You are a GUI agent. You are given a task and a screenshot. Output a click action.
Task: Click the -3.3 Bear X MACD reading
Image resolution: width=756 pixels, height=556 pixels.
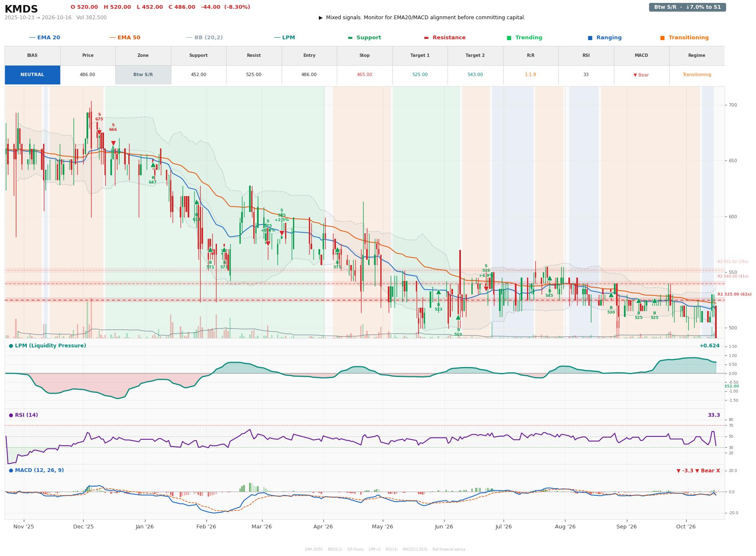(698, 471)
